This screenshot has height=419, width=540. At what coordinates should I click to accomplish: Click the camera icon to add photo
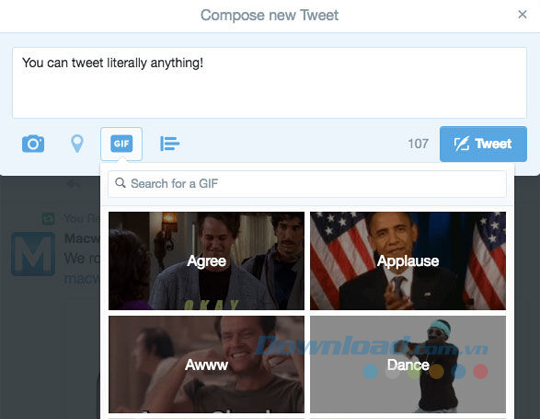33,144
